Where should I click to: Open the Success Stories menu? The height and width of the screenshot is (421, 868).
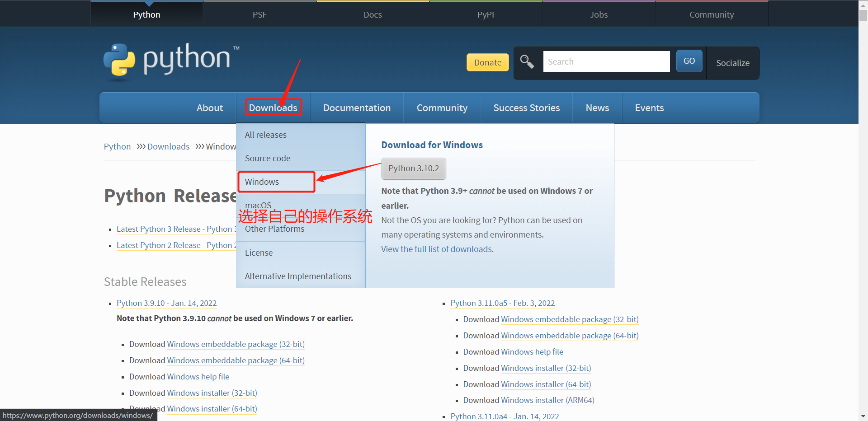526,108
